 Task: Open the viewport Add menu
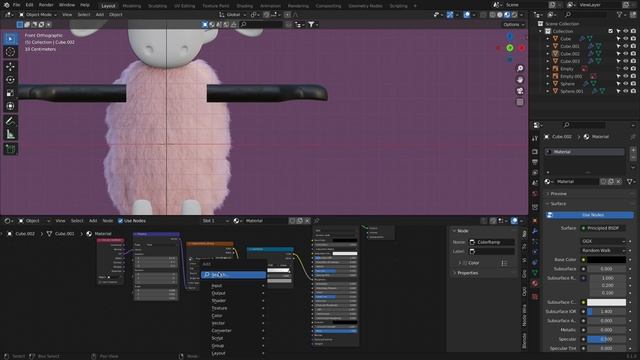[x=100, y=15]
